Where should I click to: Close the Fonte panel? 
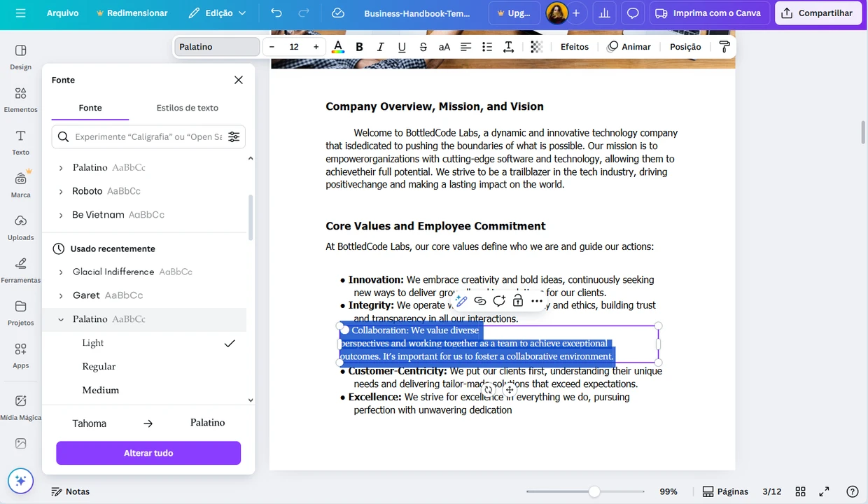pyautogui.click(x=239, y=80)
